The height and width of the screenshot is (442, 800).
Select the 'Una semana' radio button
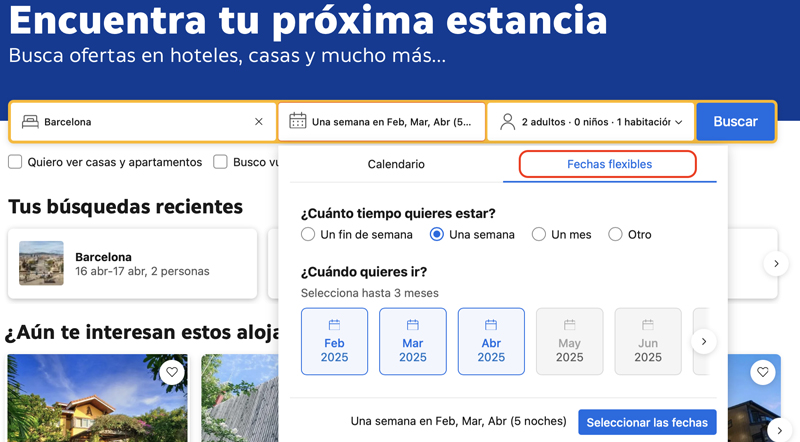[437, 234]
